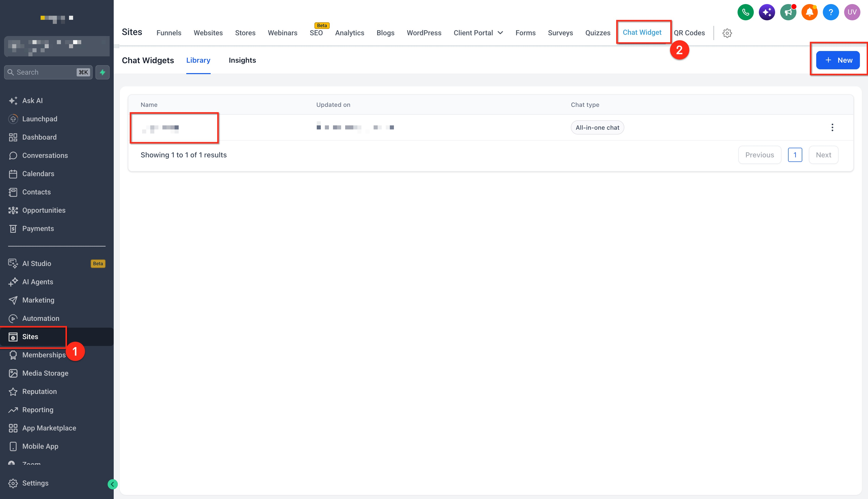Click the Next pagination button
The height and width of the screenshot is (499, 868).
click(x=823, y=155)
